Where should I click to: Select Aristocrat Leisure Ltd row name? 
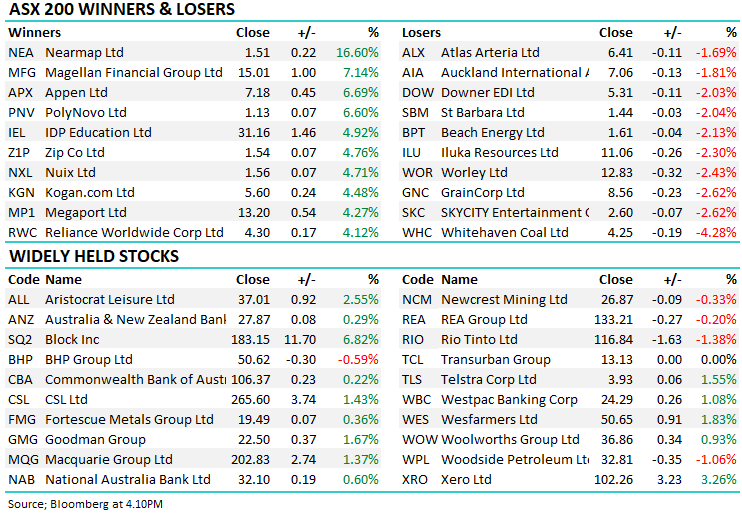[x=110, y=300]
